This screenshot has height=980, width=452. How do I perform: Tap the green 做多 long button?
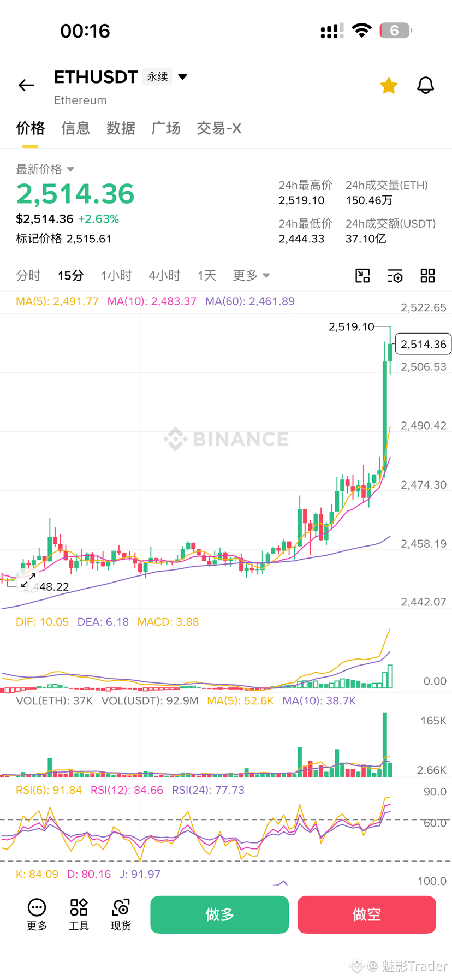click(219, 914)
